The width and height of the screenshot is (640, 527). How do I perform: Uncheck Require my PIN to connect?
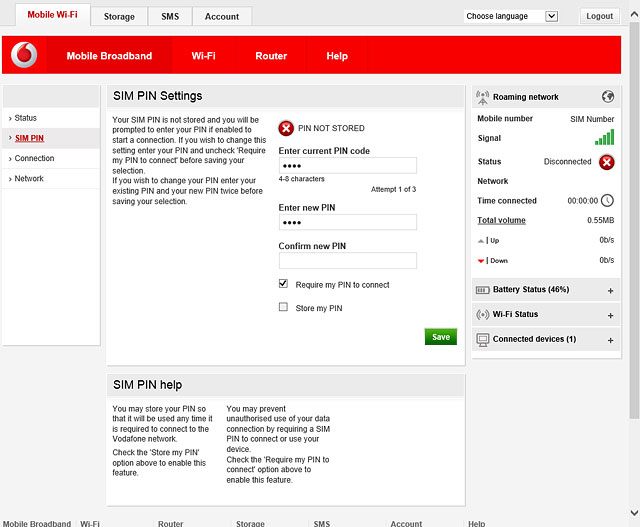pos(283,283)
